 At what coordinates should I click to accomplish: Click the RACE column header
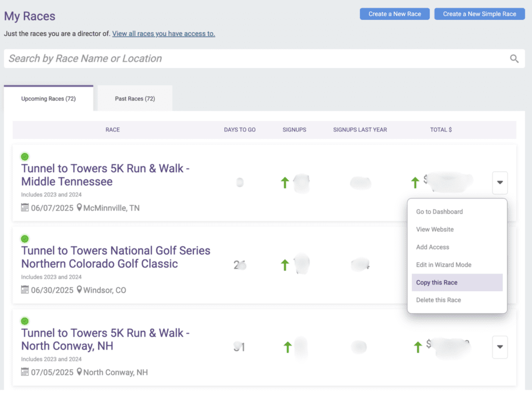pos(113,130)
